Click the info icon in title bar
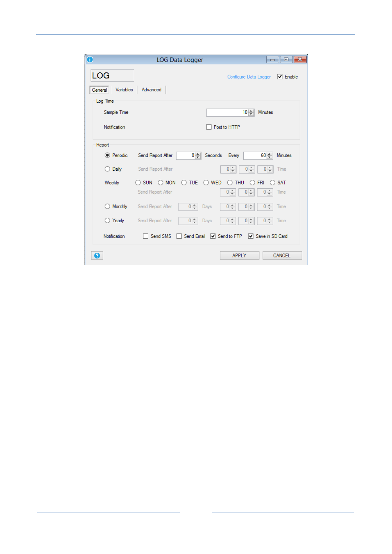The width and height of the screenshot is (392, 554). 90,60
